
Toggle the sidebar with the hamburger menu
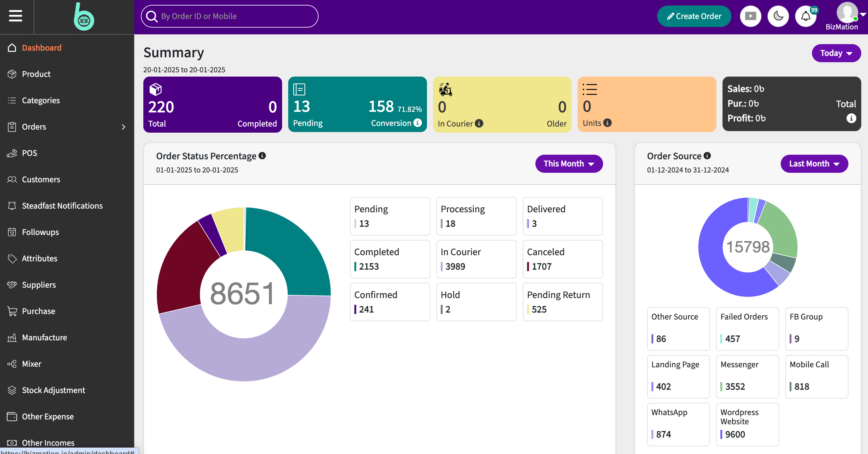click(16, 16)
